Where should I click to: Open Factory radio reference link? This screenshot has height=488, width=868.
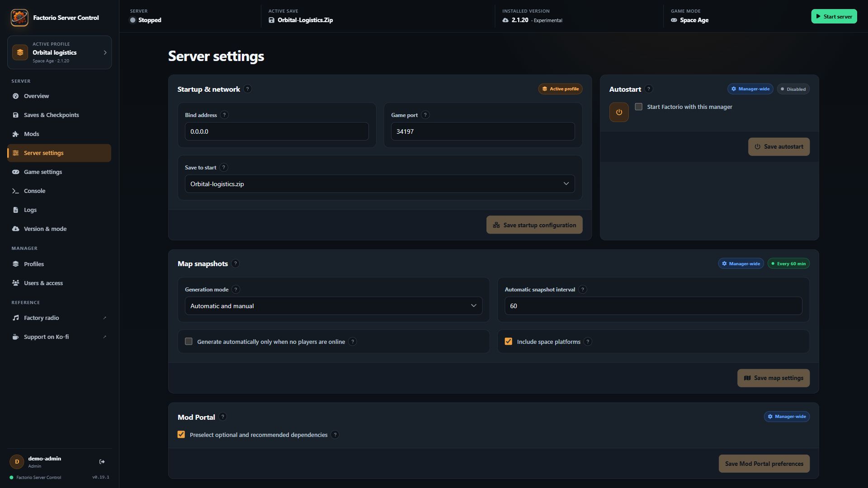coord(59,318)
